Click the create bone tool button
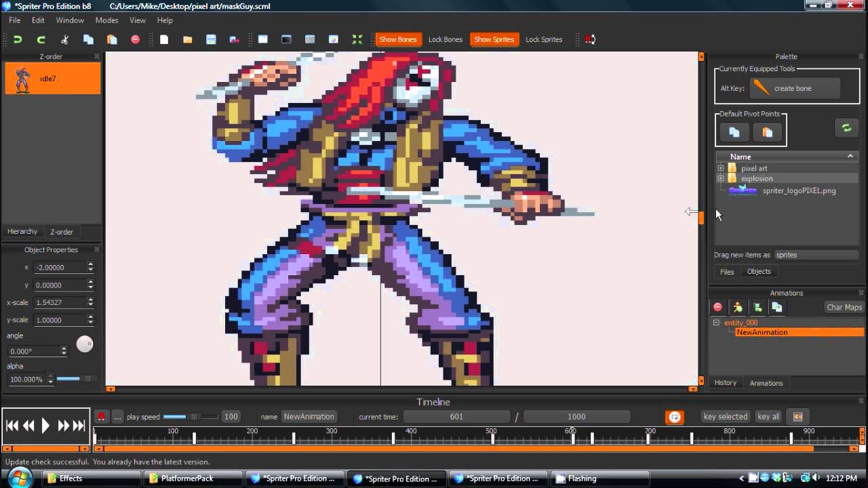The height and width of the screenshot is (488, 868). (x=795, y=88)
